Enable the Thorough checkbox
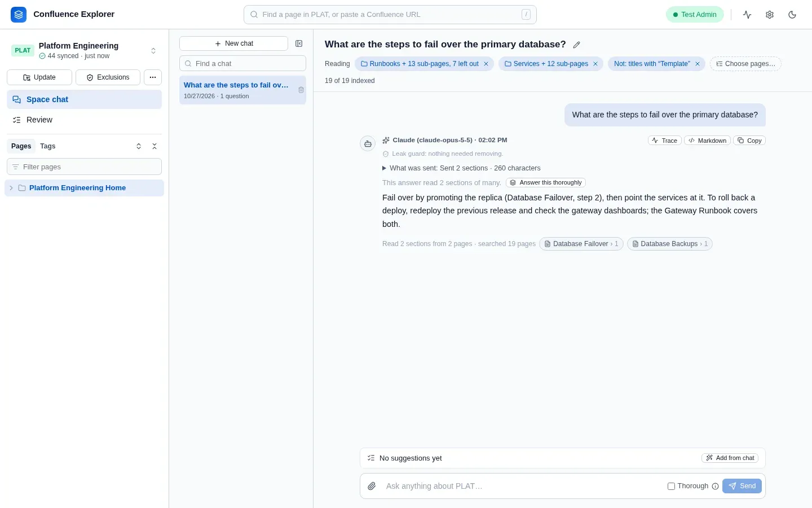 click(x=671, y=486)
